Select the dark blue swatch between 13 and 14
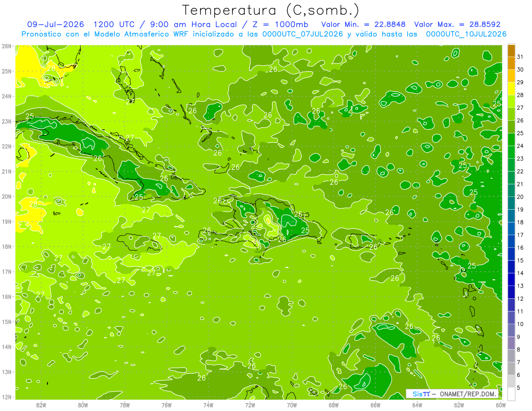The image size is (532, 411). 511,279
